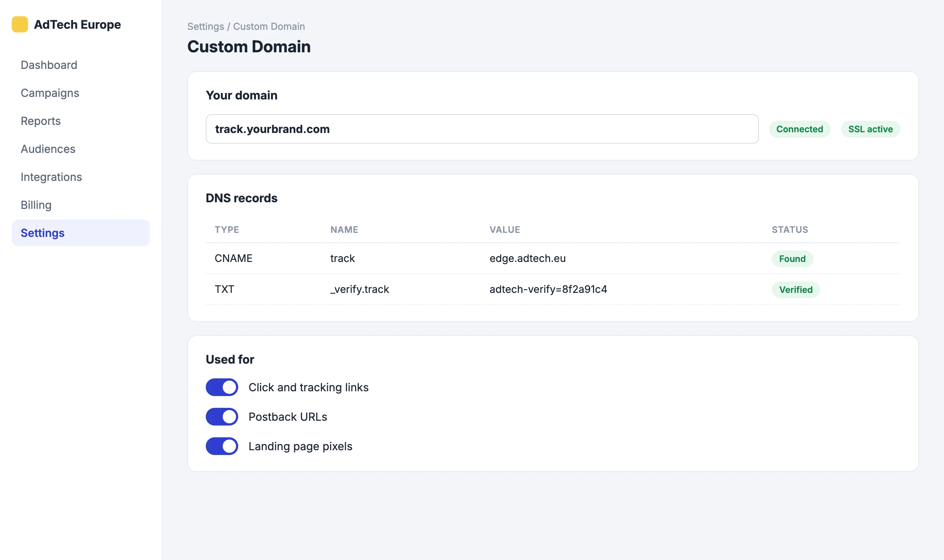Click the SSL active badge

click(x=870, y=129)
